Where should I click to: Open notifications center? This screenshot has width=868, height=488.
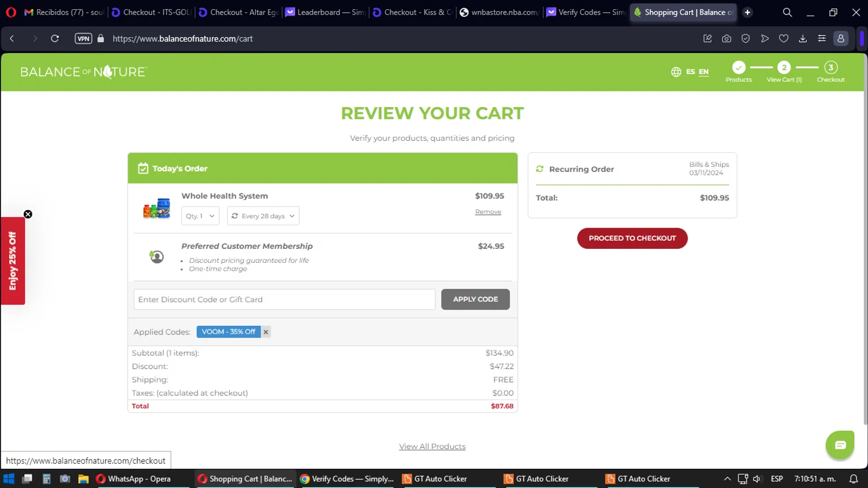(854, 479)
